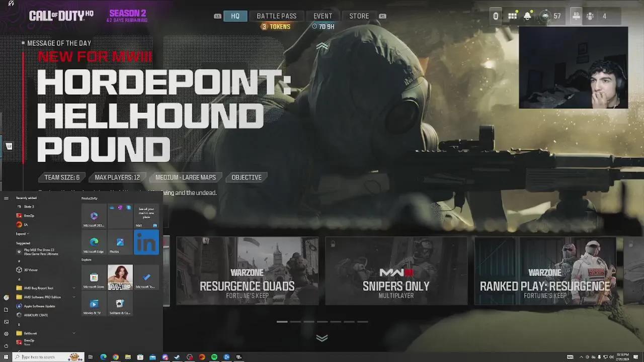Click the Objective tag
The image size is (644, 362).
[247, 177]
